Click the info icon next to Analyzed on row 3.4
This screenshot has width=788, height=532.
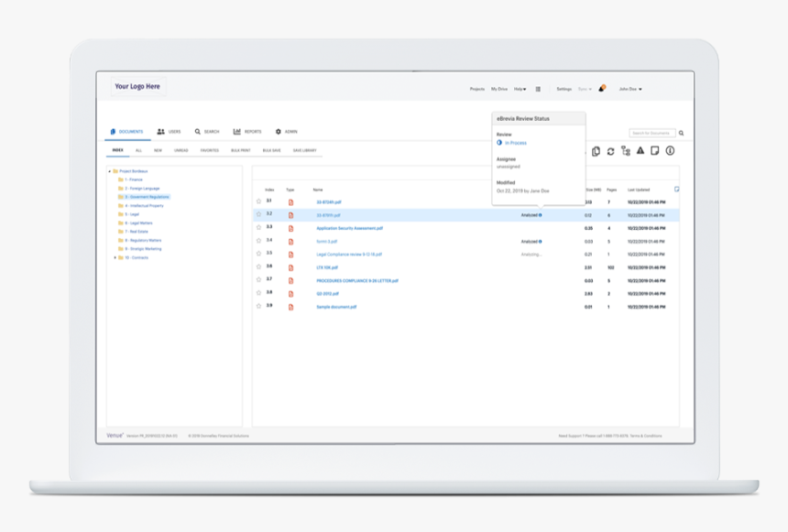click(x=541, y=241)
